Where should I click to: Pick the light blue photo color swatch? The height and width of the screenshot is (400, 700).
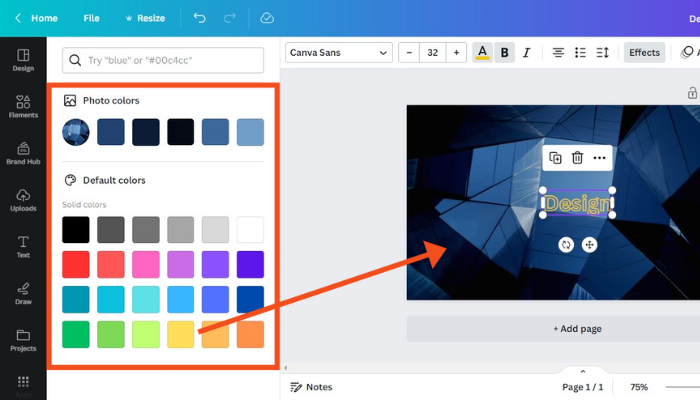pyautogui.click(x=250, y=132)
